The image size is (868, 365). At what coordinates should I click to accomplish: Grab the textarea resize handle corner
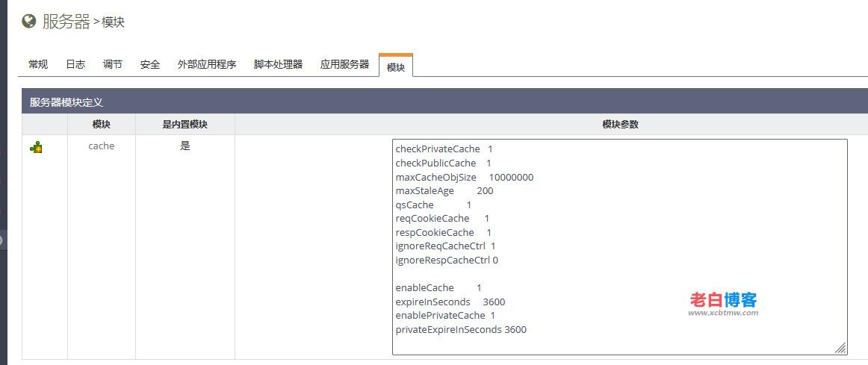point(840,348)
